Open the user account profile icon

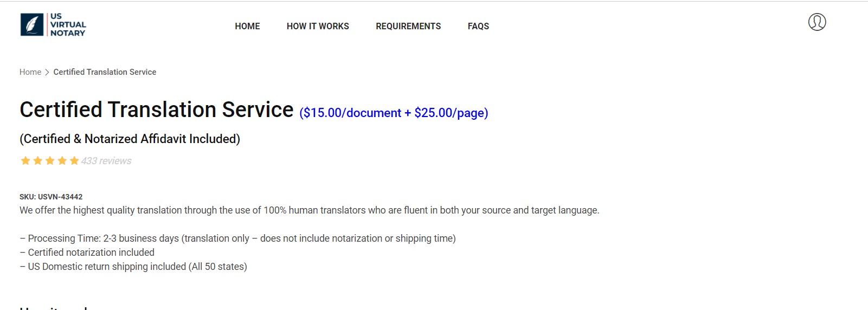[817, 22]
